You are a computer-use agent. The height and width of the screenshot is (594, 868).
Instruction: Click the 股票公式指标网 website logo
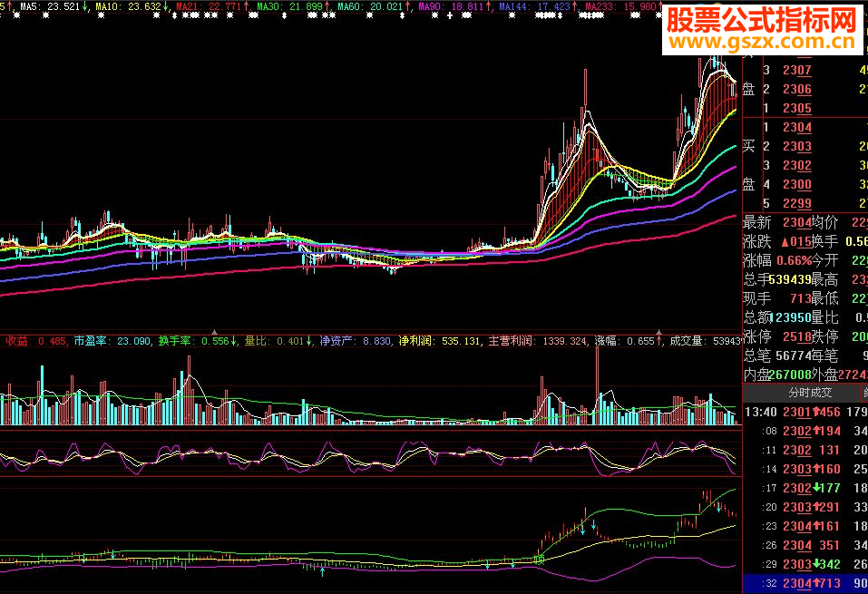click(x=764, y=20)
